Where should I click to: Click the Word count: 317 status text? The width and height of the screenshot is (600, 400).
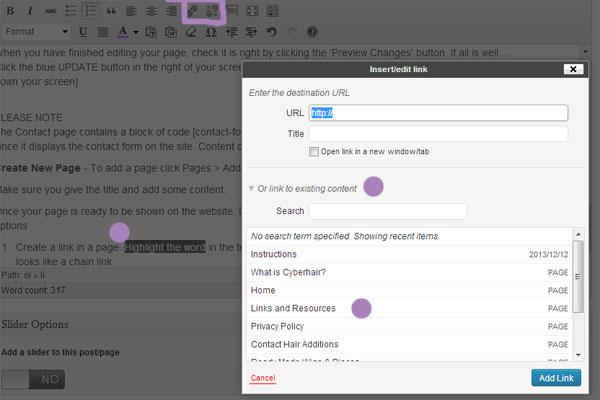pos(34,290)
